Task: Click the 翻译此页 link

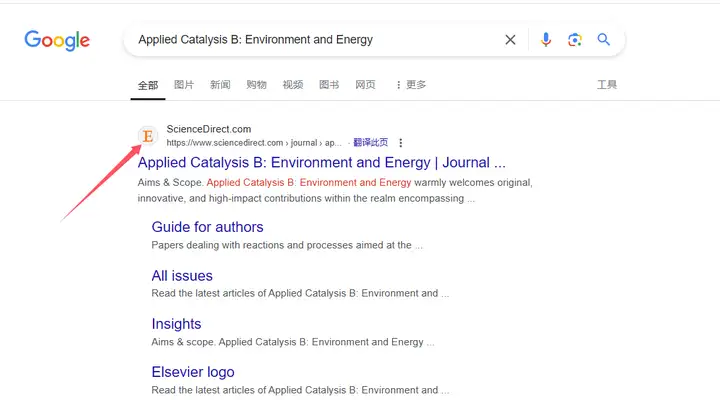Action: point(371,143)
